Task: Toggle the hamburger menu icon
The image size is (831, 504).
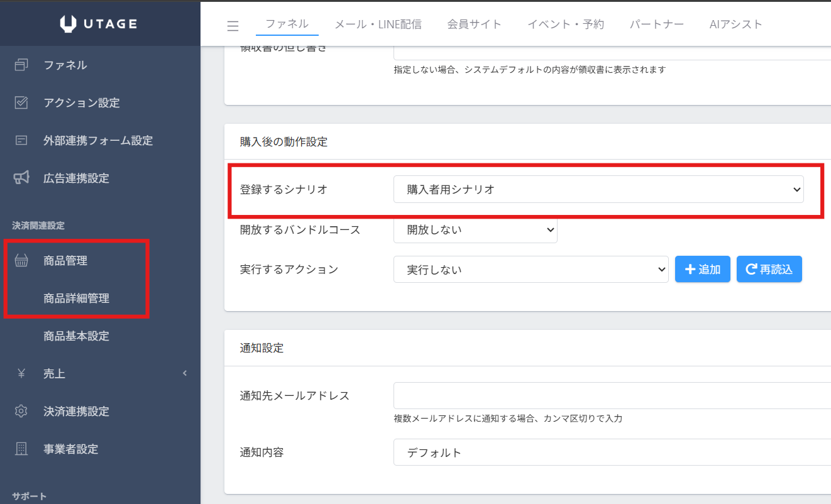Action: (233, 26)
